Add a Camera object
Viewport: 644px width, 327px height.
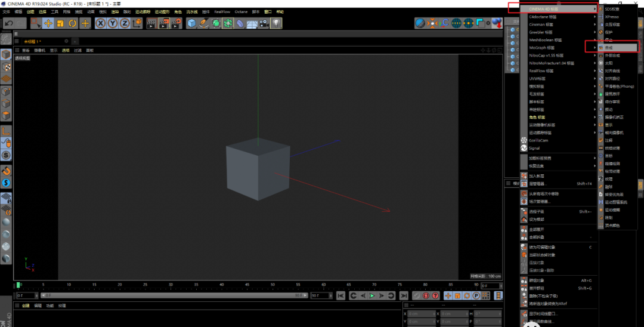coord(264,23)
